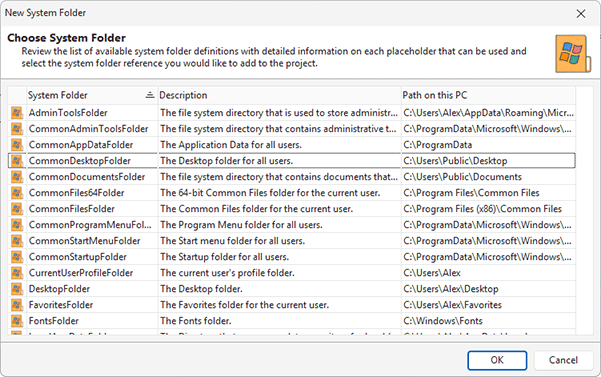601x377 pixels.
Task: Select the CommonAdminToolsFolder entry
Action: coord(292,129)
